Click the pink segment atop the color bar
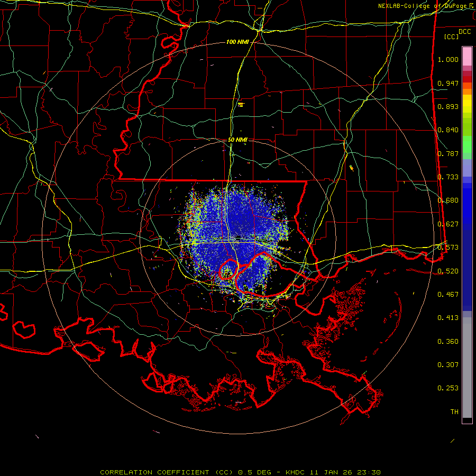 (x=467, y=56)
